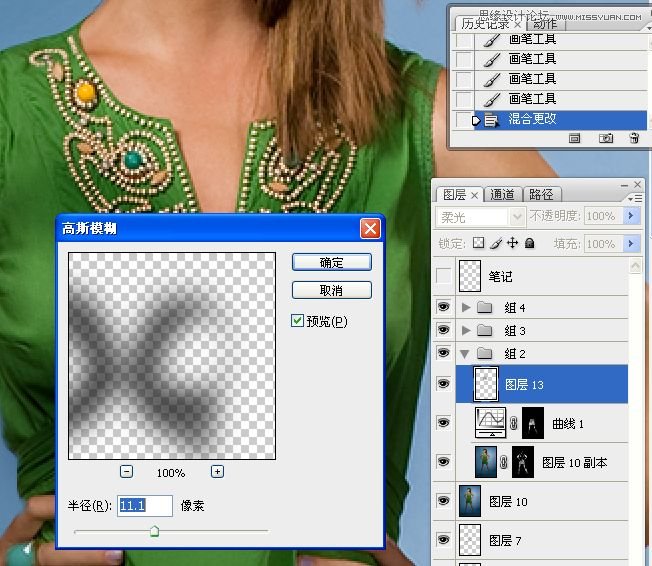The height and width of the screenshot is (566, 652).
Task: Hide the 组 2 group eye
Action: pos(443,353)
